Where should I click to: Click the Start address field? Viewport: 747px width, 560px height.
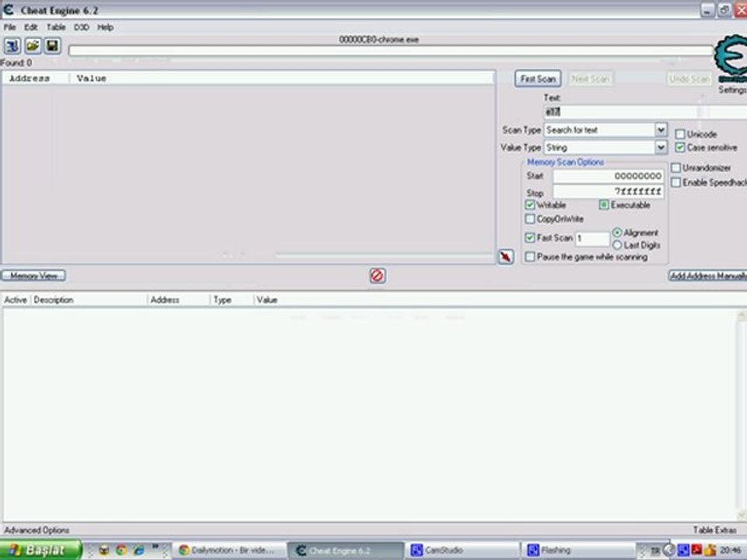click(608, 176)
